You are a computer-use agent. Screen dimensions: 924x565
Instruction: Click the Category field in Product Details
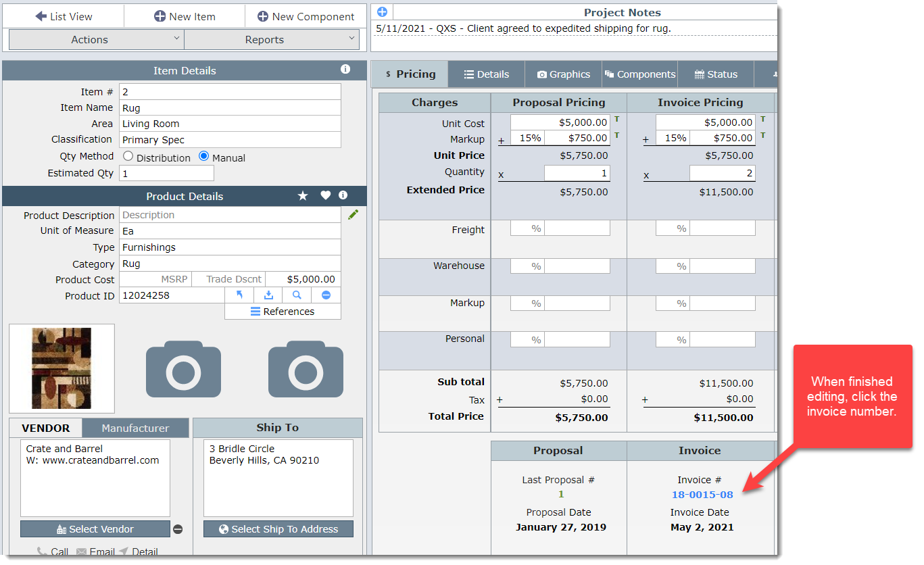pos(230,264)
